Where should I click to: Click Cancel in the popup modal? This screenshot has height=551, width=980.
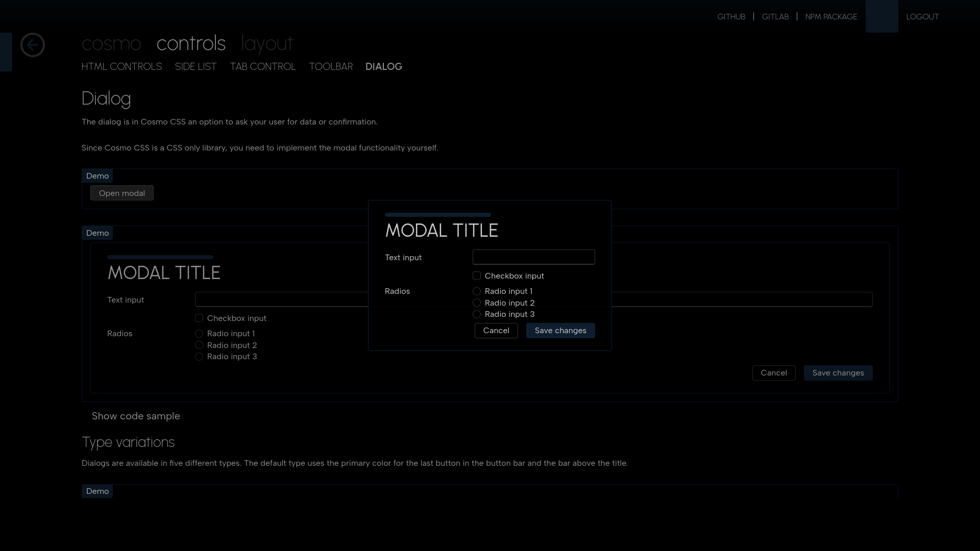(x=496, y=331)
